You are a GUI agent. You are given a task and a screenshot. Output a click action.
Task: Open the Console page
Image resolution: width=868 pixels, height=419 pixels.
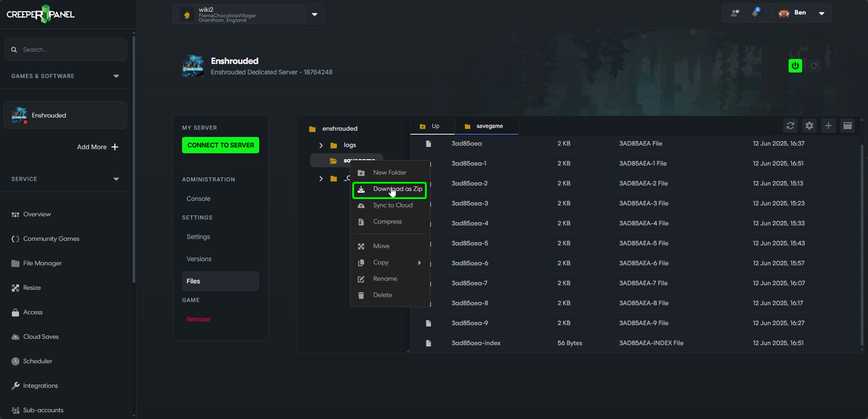click(x=198, y=199)
